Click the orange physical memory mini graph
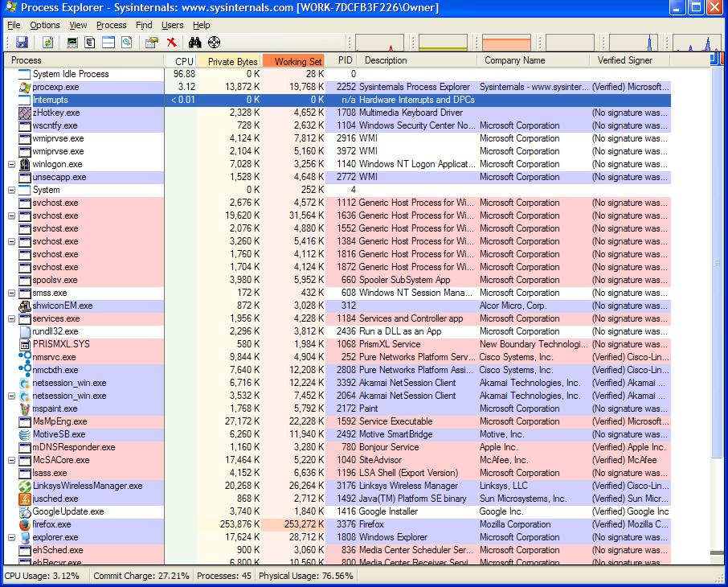This screenshot has width=728, height=587. click(x=506, y=43)
